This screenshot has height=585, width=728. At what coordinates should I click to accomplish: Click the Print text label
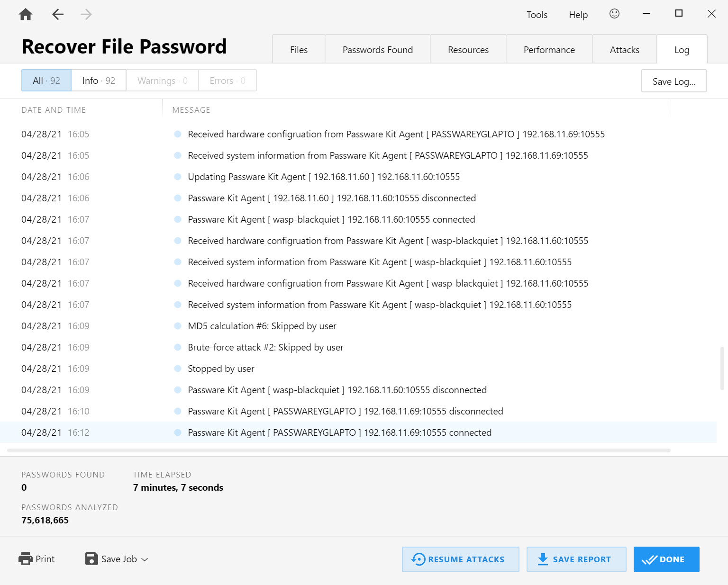click(45, 559)
